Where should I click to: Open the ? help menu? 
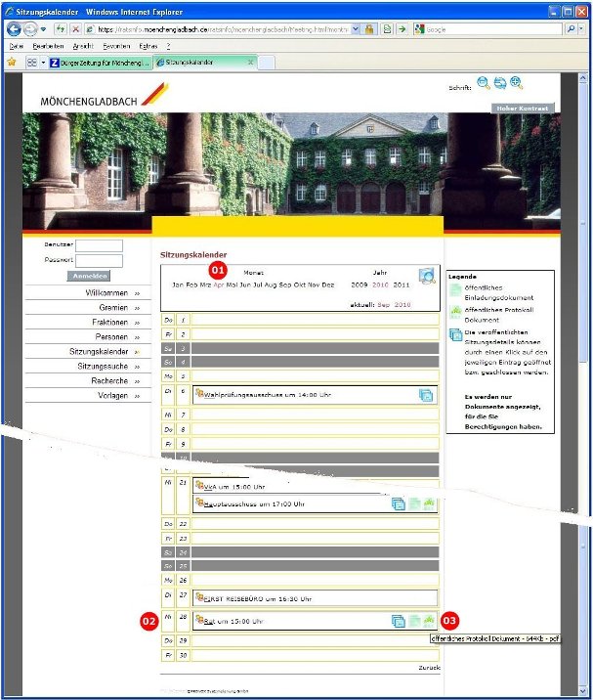coord(168,46)
